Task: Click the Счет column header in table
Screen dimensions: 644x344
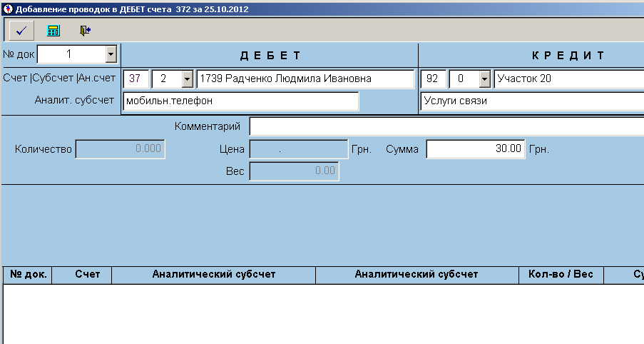Action: 82,275
